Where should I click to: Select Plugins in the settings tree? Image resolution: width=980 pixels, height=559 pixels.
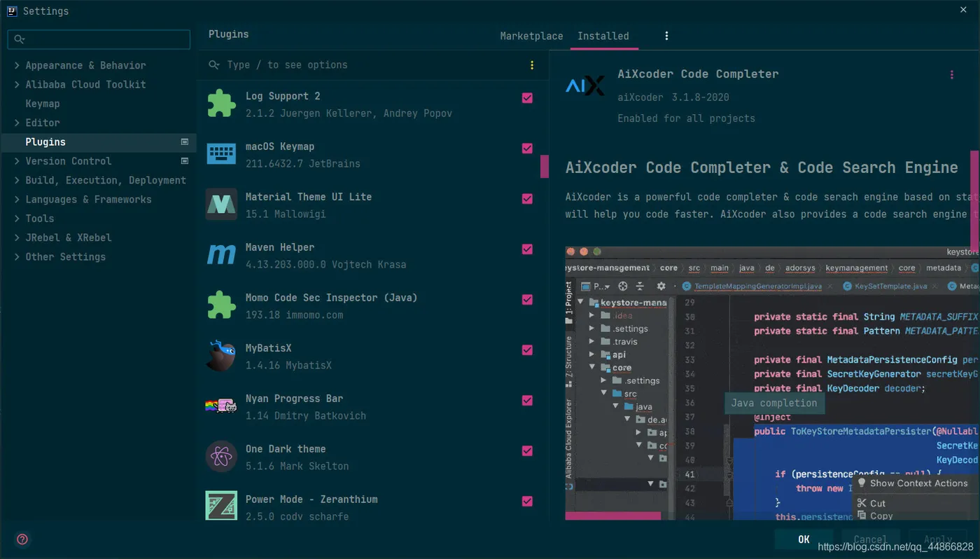(98, 142)
